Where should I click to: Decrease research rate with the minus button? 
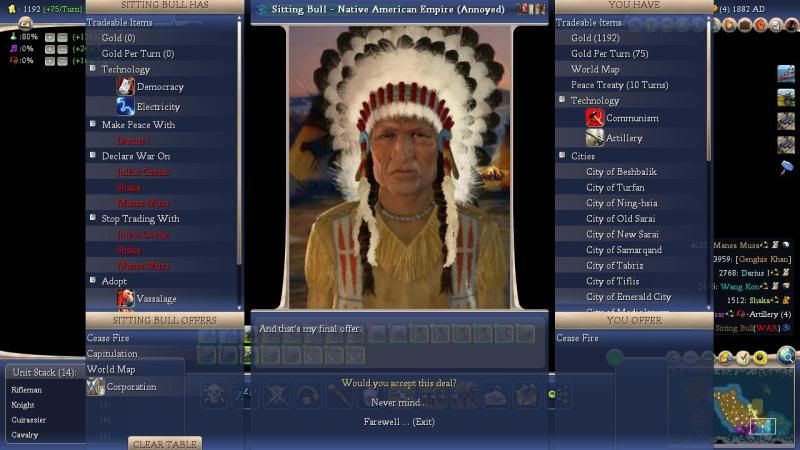pyautogui.click(x=62, y=37)
